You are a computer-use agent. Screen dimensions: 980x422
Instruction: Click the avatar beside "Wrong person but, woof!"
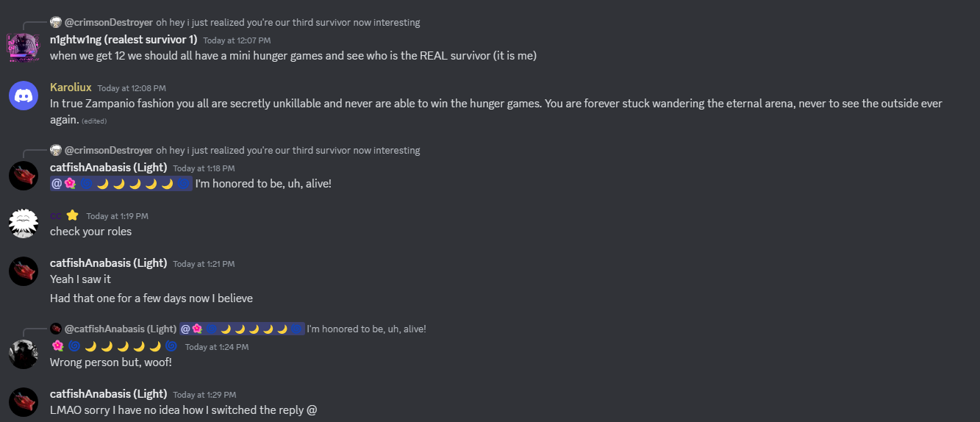pos(23,354)
